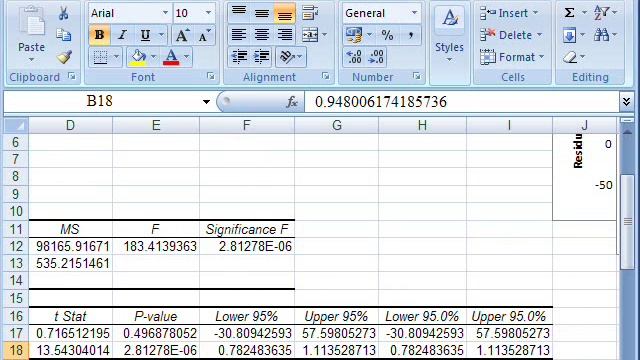Expand the Paste options arrow

point(31,60)
